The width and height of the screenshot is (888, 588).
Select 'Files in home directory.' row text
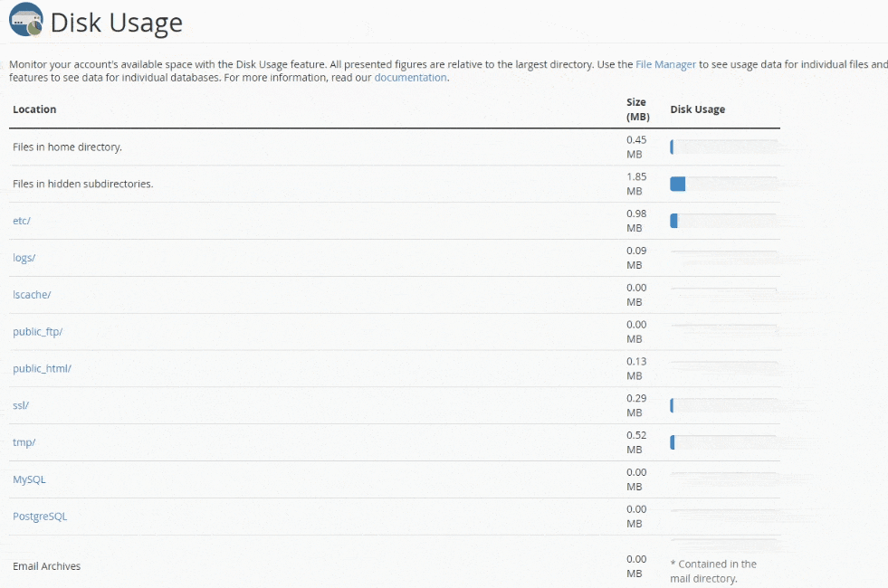pos(67,147)
